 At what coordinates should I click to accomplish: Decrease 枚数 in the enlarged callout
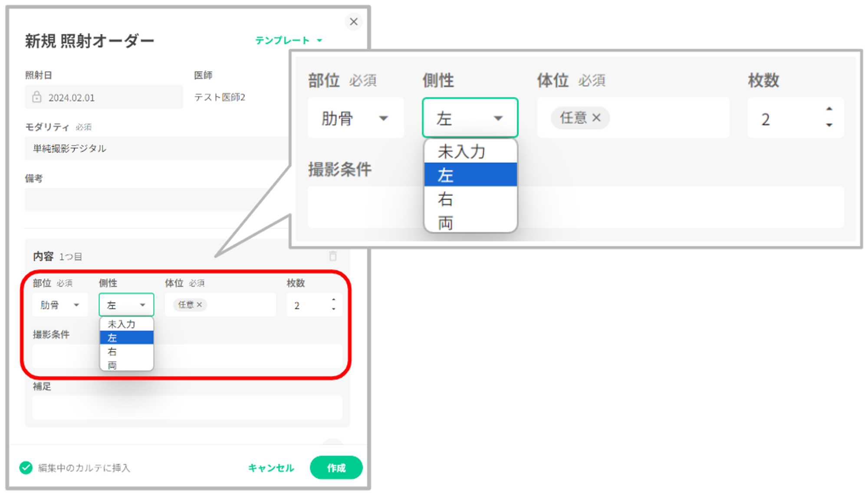tap(829, 125)
